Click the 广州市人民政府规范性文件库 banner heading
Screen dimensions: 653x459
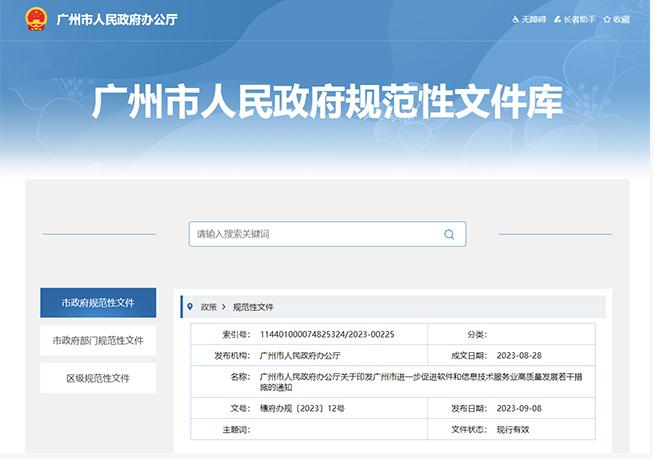coord(327,102)
